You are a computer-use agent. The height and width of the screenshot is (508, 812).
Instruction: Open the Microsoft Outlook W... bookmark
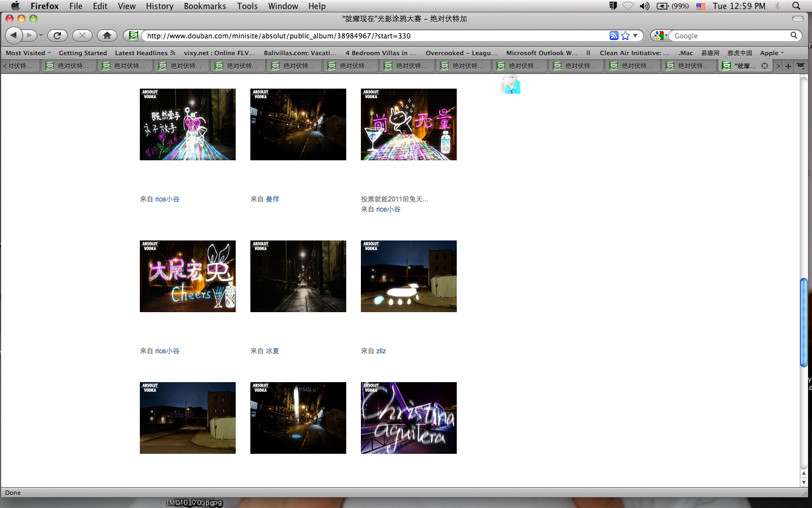click(542, 53)
